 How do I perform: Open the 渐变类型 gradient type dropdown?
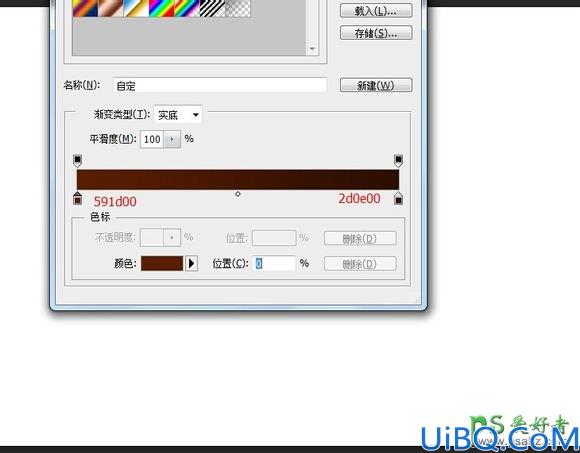point(178,115)
